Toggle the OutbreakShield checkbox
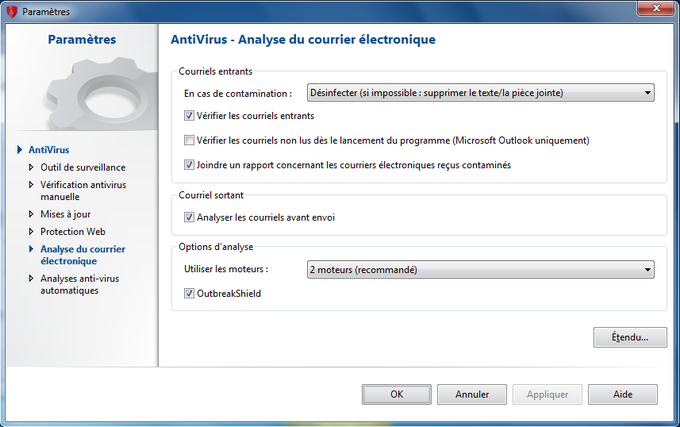680x427 pixels. [x=189, y=293]
